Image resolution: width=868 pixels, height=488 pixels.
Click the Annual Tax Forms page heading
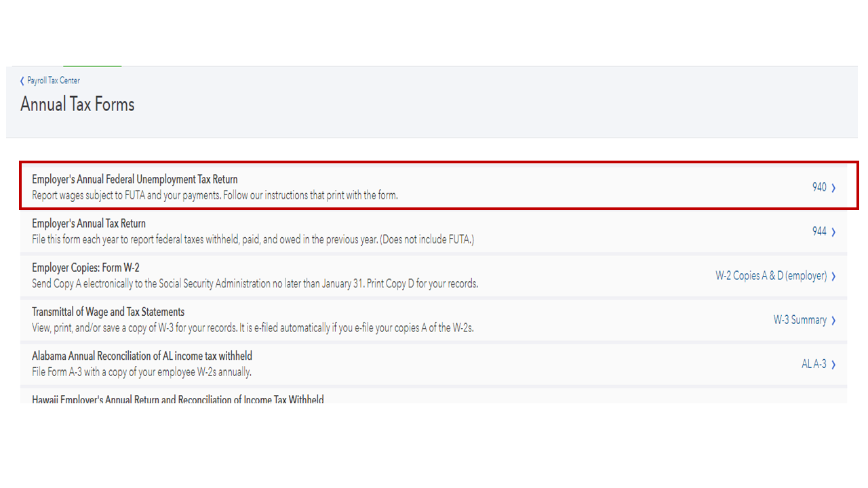click(77, 104)
